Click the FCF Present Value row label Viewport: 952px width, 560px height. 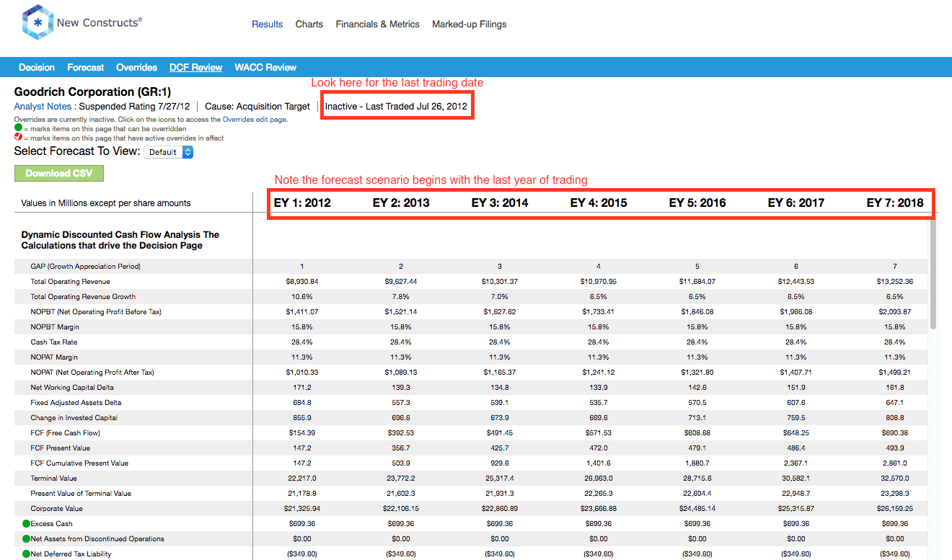click(x=61, y=448)
